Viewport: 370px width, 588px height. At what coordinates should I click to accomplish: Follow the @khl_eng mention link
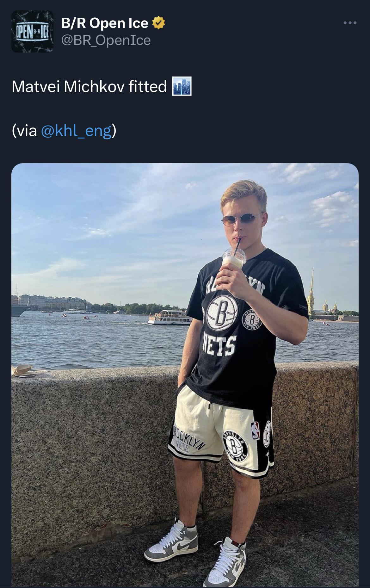76,131
